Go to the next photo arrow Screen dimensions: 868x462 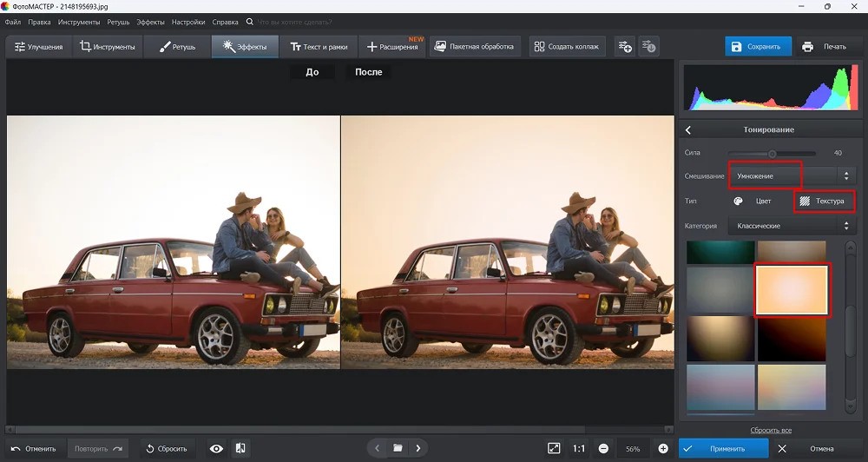click(418, 448)
